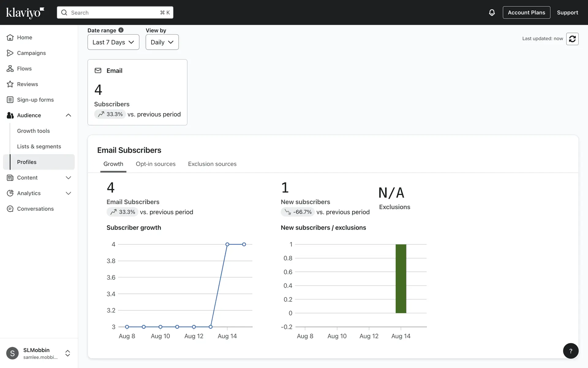Expand the Content section

68,178
